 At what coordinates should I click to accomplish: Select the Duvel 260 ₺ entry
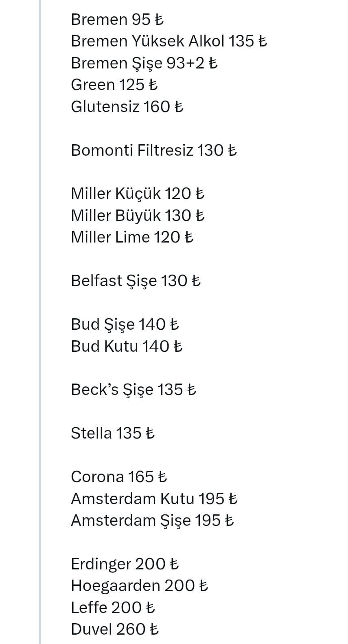115,629
